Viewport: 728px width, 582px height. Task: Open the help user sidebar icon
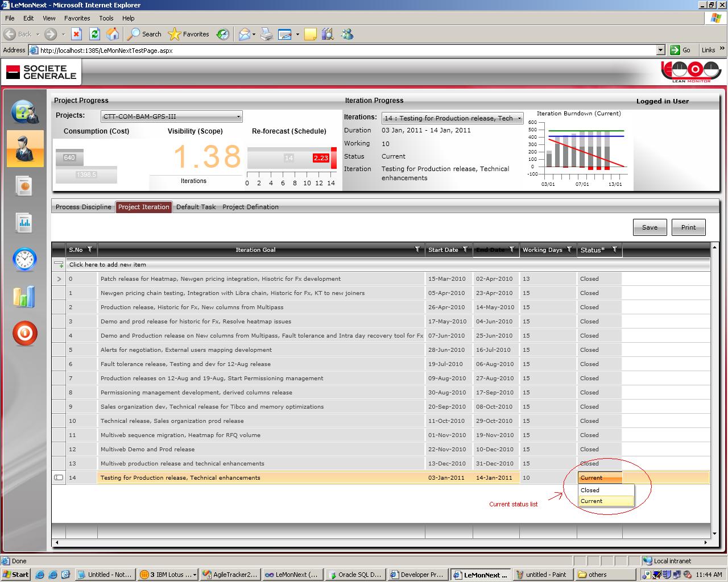pos(24,111)
